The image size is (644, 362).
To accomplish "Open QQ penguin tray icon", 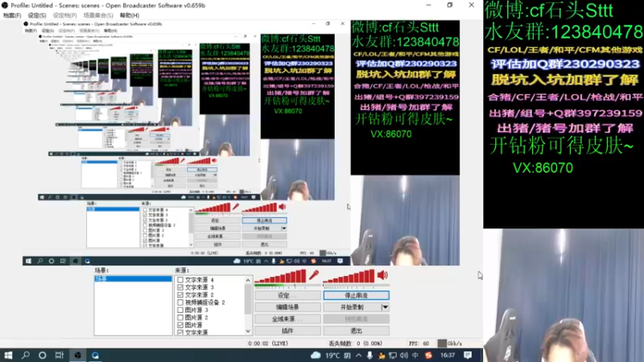I will 381,355.
